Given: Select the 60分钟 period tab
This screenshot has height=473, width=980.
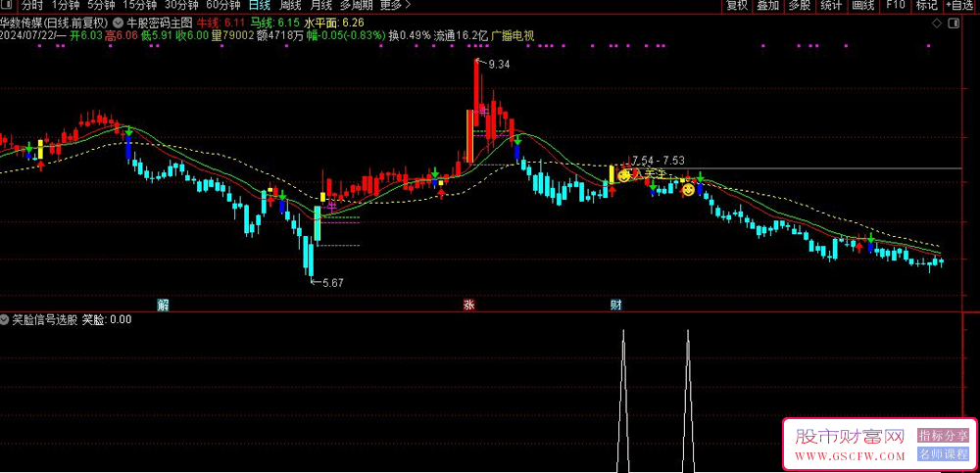Looking at the screenshot, I should coord(223,6).
